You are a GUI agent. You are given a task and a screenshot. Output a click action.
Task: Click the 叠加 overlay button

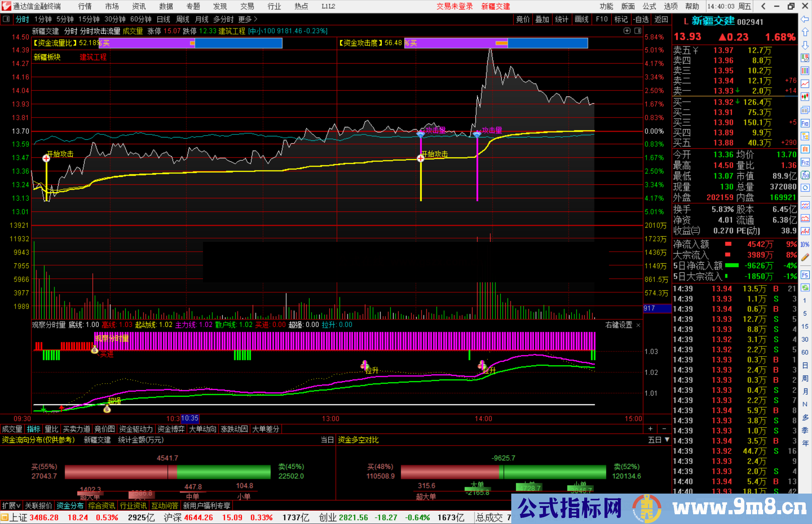(542, 19)
